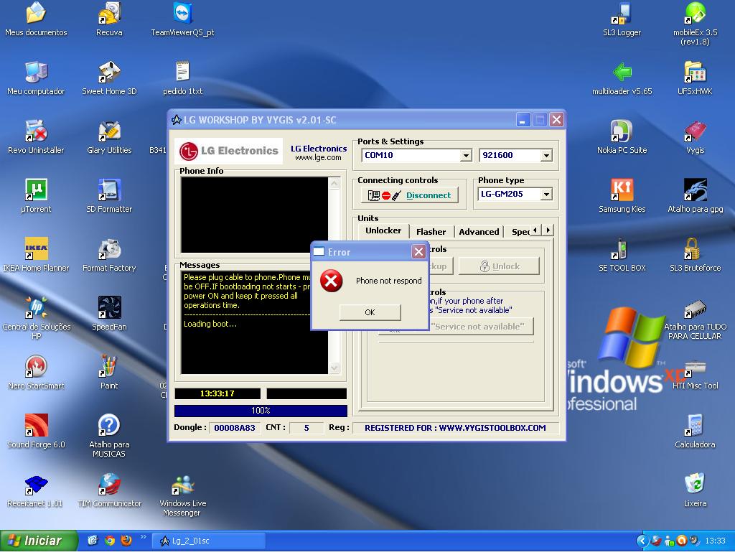Click the 100% progress bar

pyautogui.click(x=261, y=411)
